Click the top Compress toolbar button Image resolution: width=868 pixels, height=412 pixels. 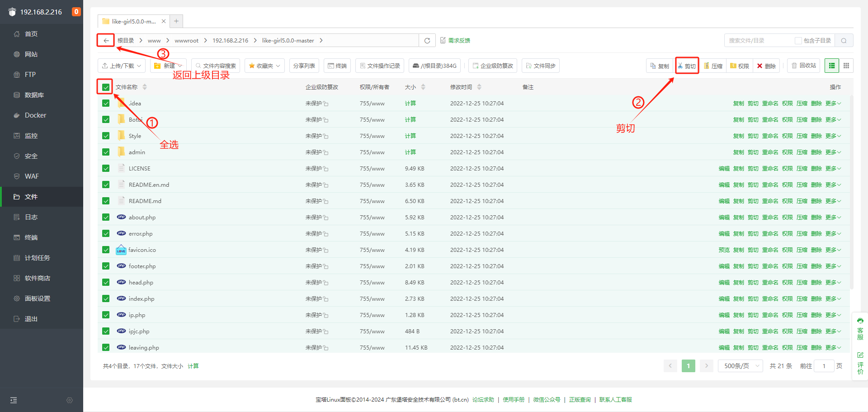click(713, 66)
